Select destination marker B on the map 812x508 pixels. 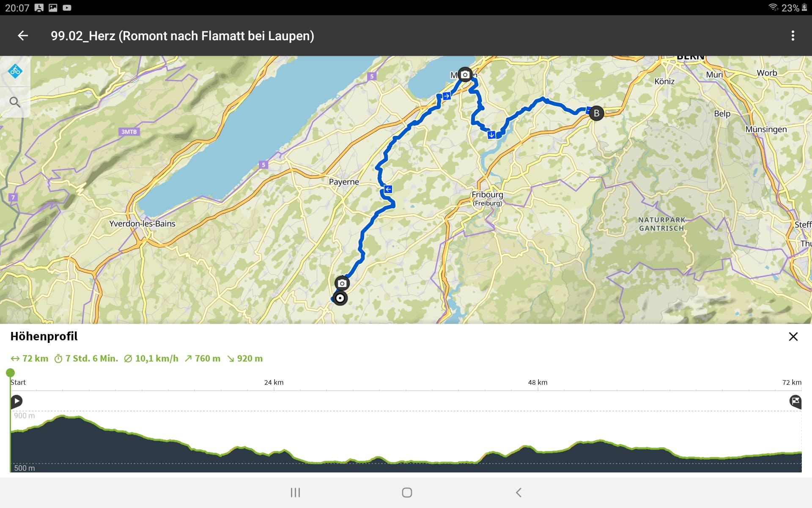596,113
